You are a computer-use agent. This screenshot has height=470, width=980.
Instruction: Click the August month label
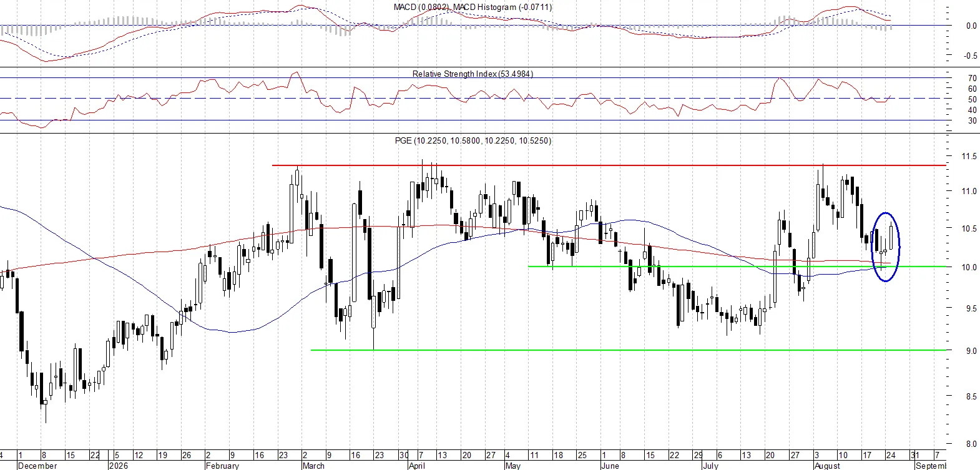pyautogui.click(x=828, y=466)
